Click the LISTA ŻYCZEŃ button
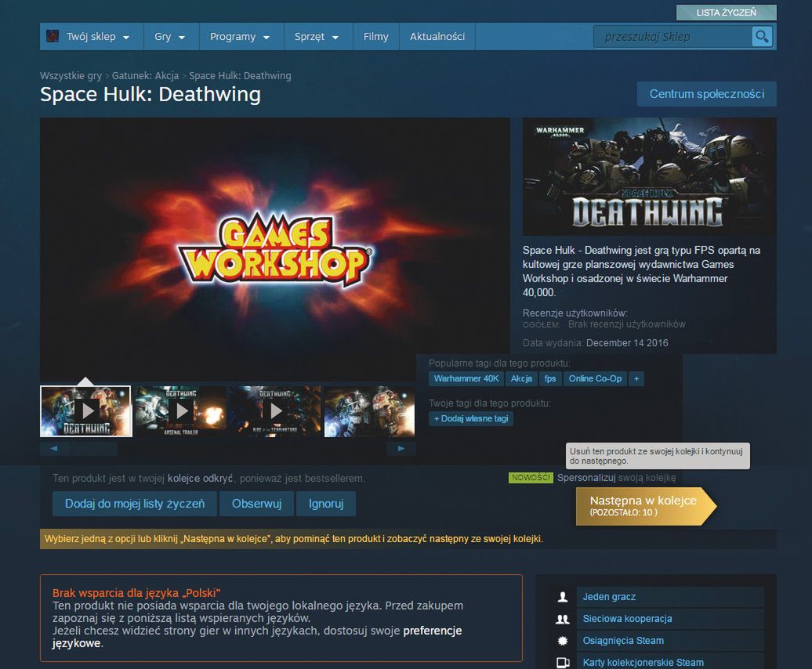The height and width of the screenshot is (669, 812). pos(726,13)
